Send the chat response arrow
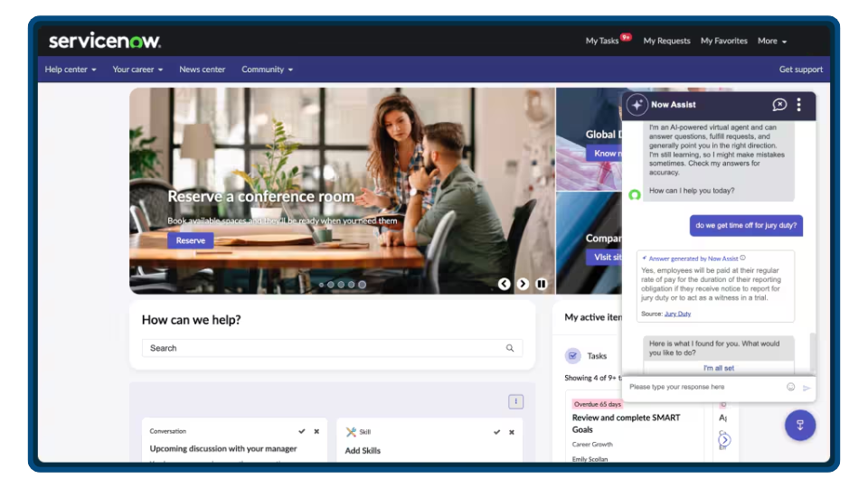Screen dimensions: 868x488 coord(807,388)
